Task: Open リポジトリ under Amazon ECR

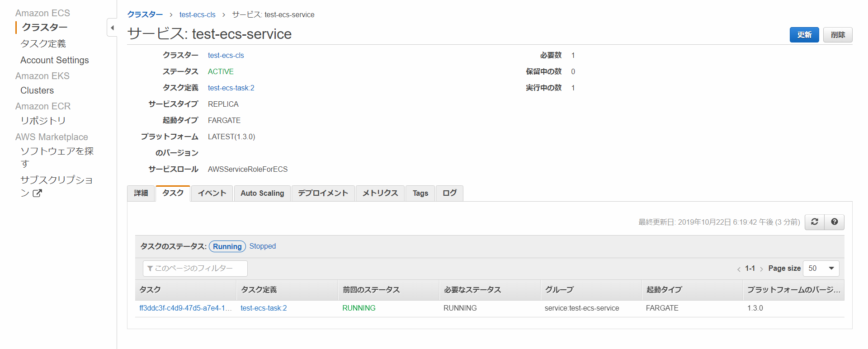Action: coord(43,121)
